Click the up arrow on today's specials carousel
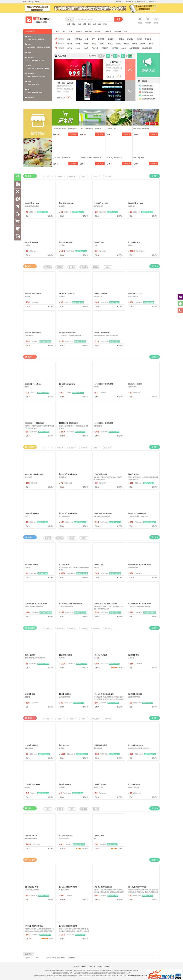 (x=130, y=70)
